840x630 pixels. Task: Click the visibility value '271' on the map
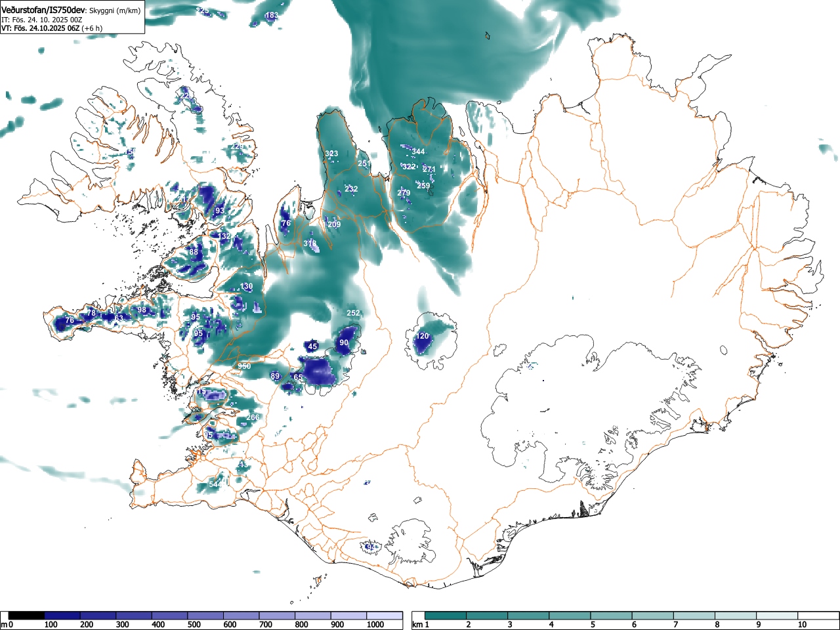pyautogui.click(x=429, y=169)
